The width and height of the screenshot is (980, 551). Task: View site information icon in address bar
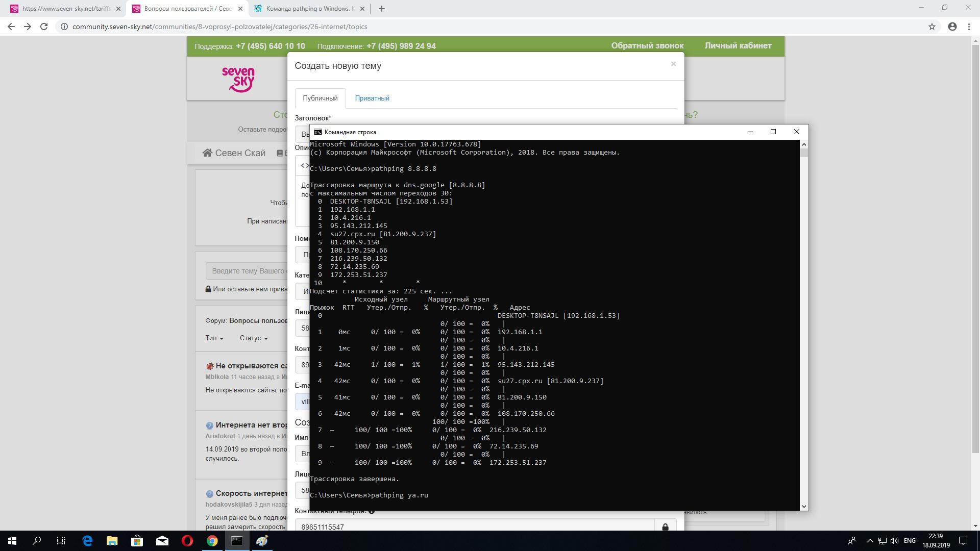[64, 27]
